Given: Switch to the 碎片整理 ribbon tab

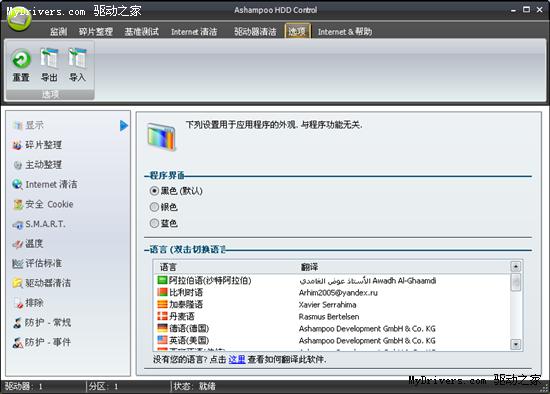Looking at the screenshot, I should tap(96, 32).
